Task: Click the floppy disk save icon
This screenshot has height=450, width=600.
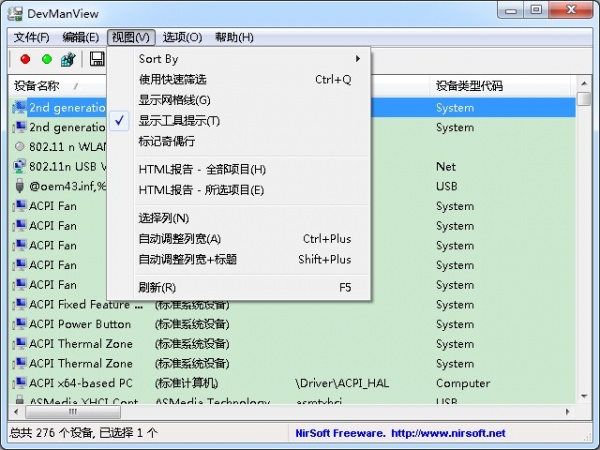Action: click(x=97, y=60)
